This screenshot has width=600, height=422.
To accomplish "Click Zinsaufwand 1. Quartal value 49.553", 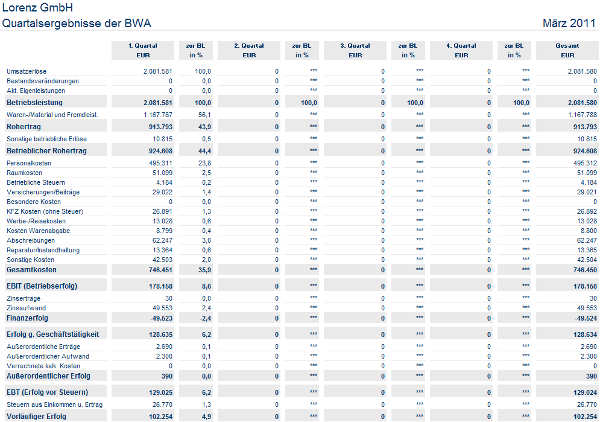I will click(162, 308).
